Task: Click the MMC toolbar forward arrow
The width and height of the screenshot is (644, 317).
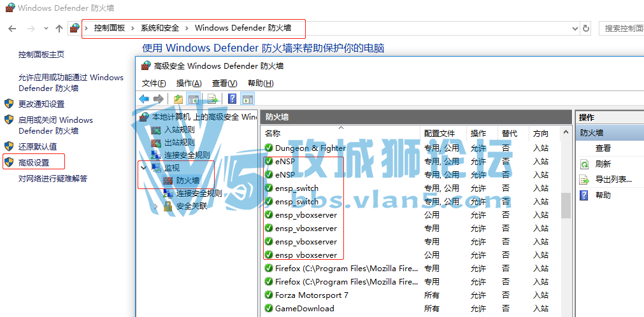Action: tap(158, 99)
